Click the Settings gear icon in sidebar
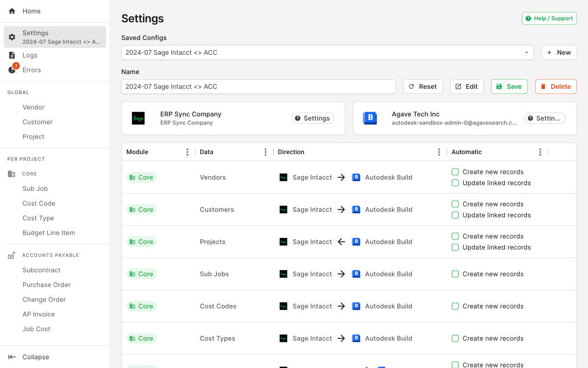The width and height of the screenshot is (588, 368). (12, 37)
